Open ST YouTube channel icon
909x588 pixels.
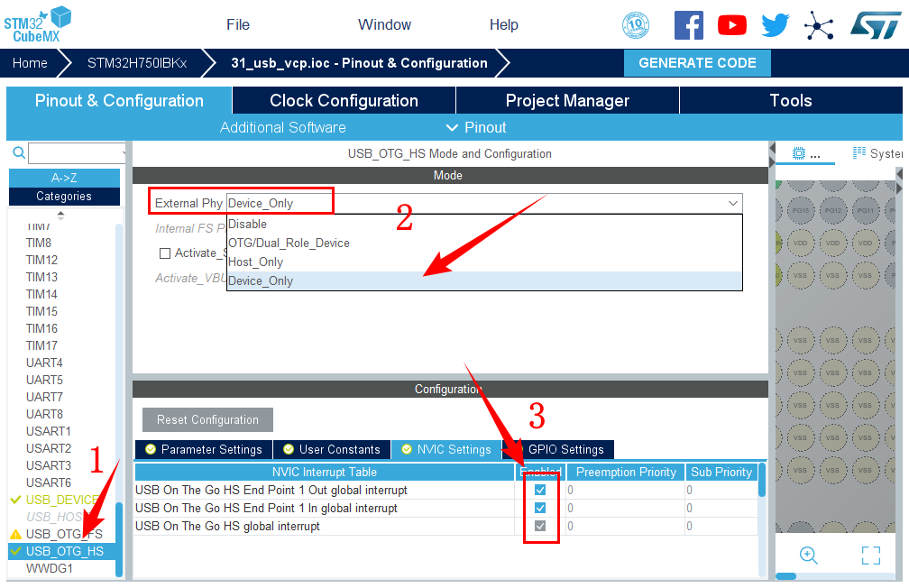point(732,25)
